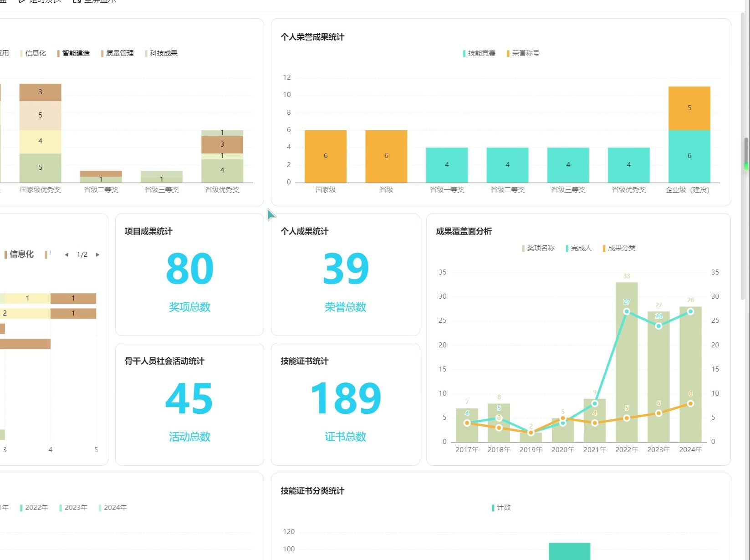Viewport: 750px width, 560px height.
Task: Open the 项目成果统计 card showing 80
Action: click(189, 275)
